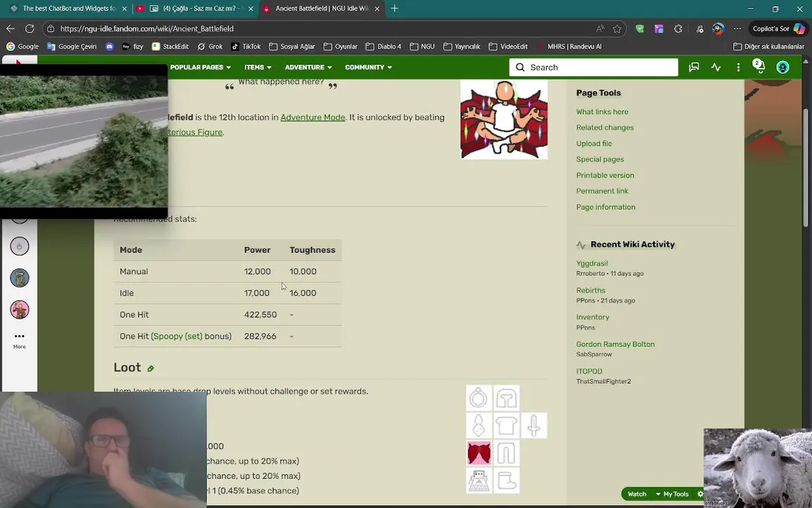
Task: Click the edit pencil icon next to Loot heading
Action: click(151, 368)
